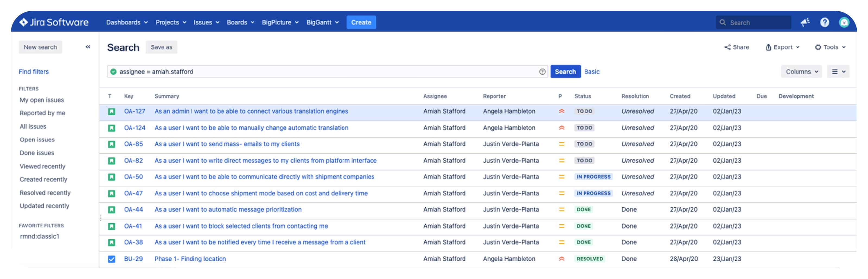The width and height of the screenshot is (868, 279).
Task: Open summary about mass- emails to clients
Action: click(x=227, y=144)
